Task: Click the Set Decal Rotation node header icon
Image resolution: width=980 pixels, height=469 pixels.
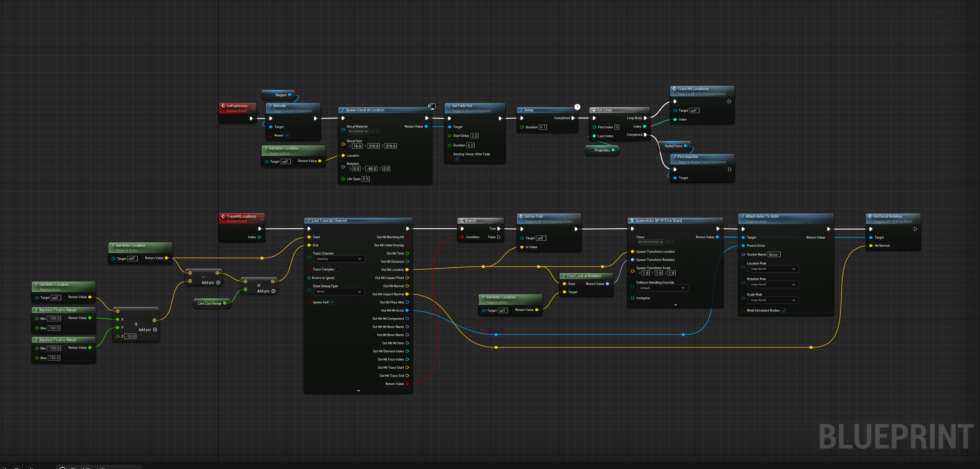Action: click(x=870, y=216)
